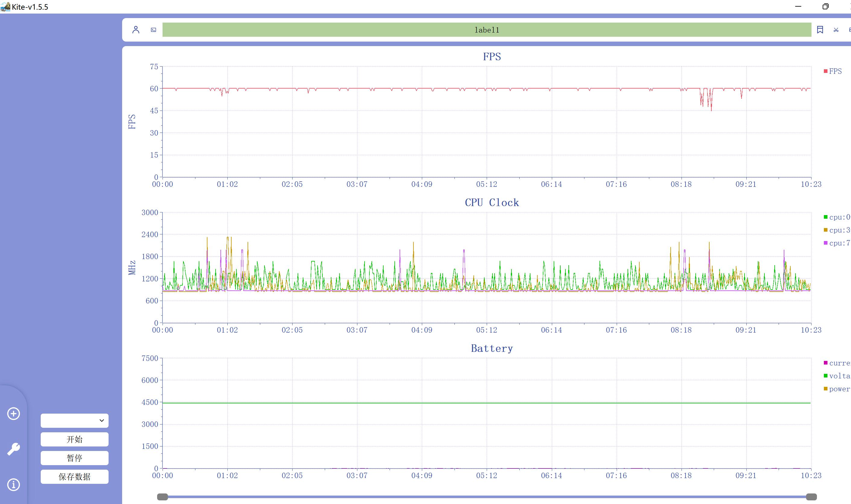The image size is (851, 504).
Task: Click the user profile icon
Action: click(136, 30)
